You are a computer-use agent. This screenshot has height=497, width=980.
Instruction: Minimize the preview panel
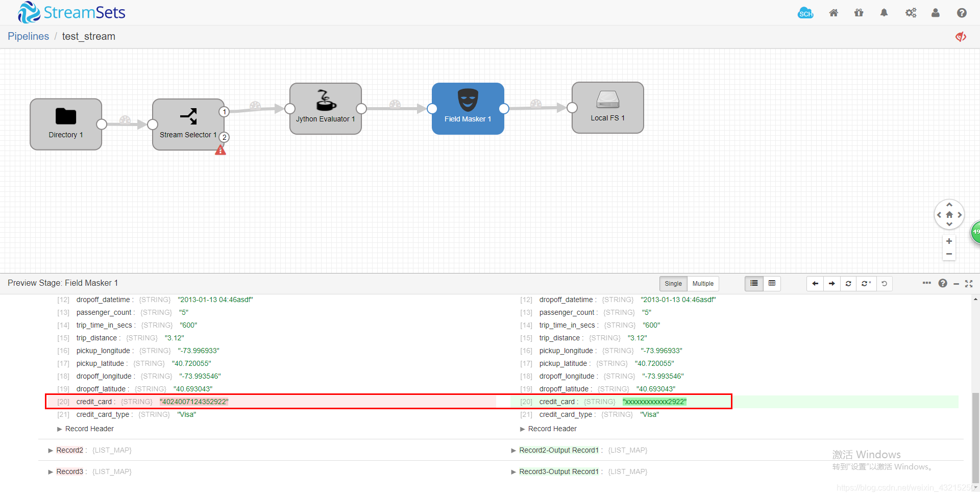tap(956, 284)
